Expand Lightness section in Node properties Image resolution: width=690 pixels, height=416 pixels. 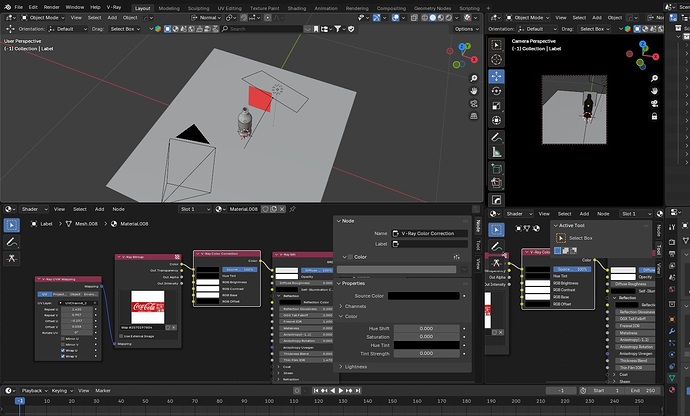356,366
